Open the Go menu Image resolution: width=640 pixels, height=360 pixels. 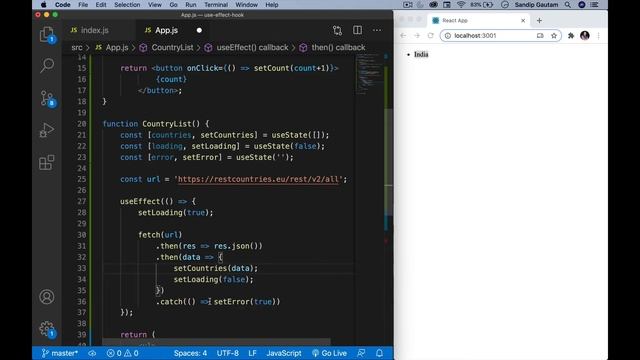click(173, 5)
